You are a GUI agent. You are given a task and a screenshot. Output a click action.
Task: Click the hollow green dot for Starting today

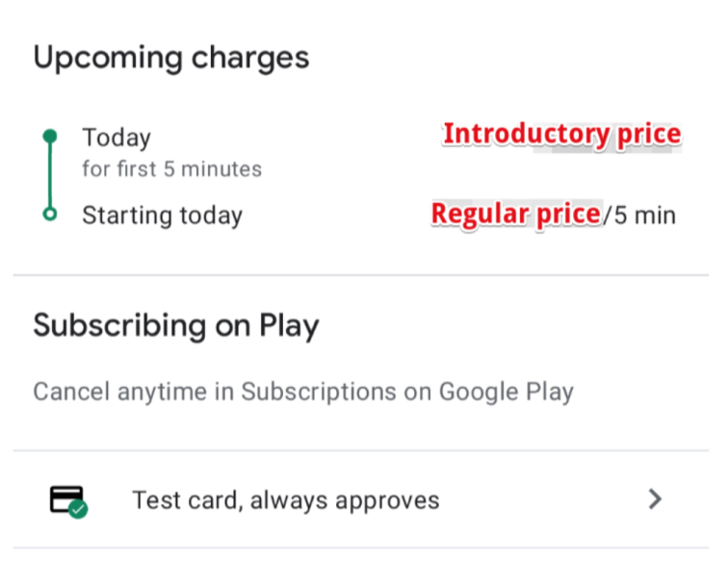pyautogui.click(x=50, y=214)
